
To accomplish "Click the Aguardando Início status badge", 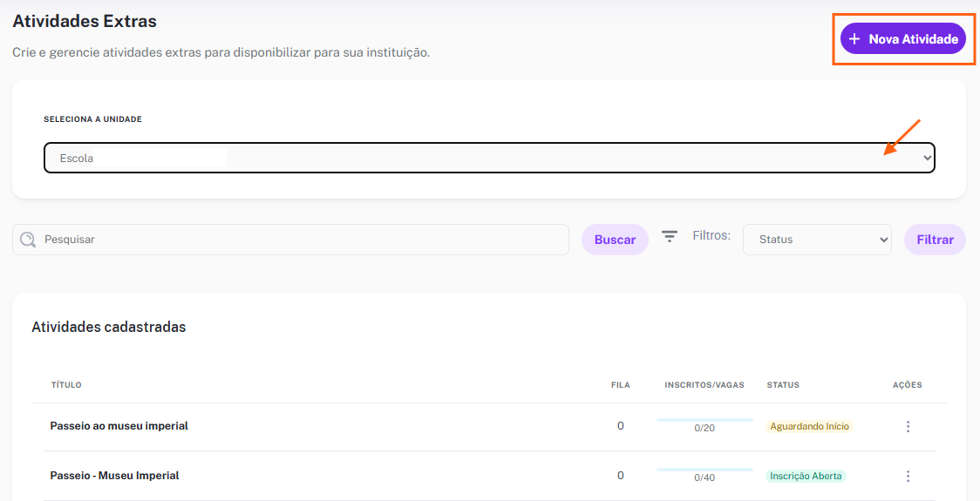I will (809, 426).
